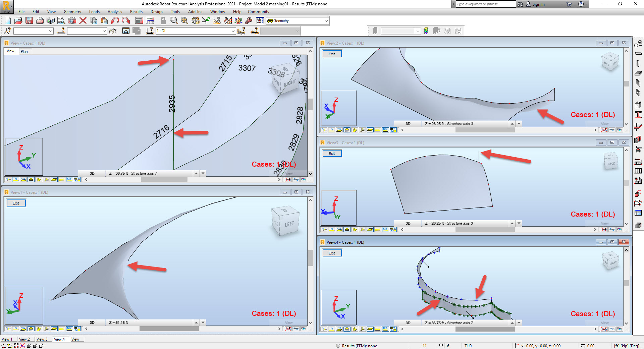
Task: Undo the last action using the red arrow
Action: pyautogui.click(x=115, y=21)
